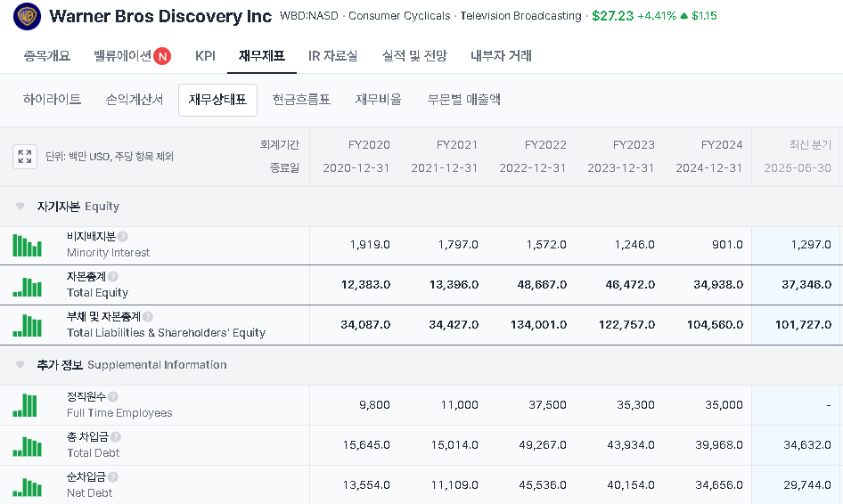Image resolution: width=843 pixels, height=504 pixels.
Task: Open the 실적 및 전망 tab
Action: click(414, 56)
